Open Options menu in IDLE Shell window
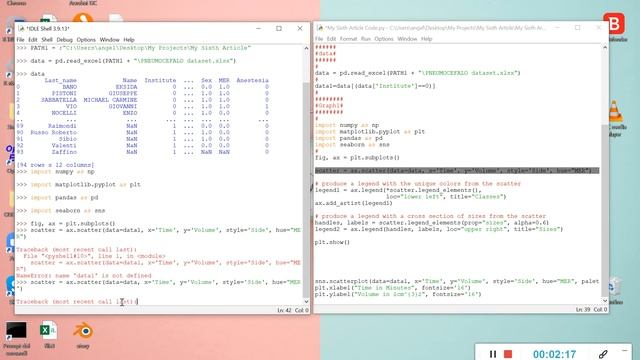640x360 pixels. click(x=86, y=40)
